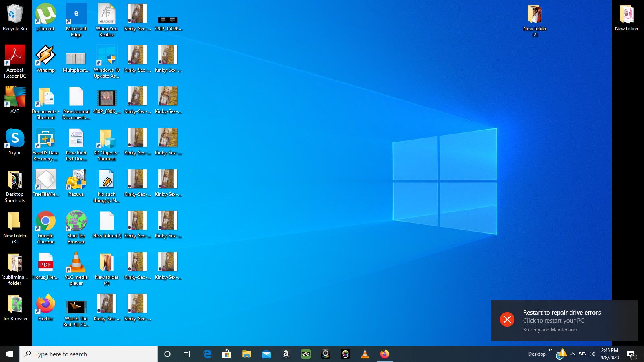Open Acrobat Reader DC shortcut
Viewport: 644px width, 362px height.
pos(15,61)
